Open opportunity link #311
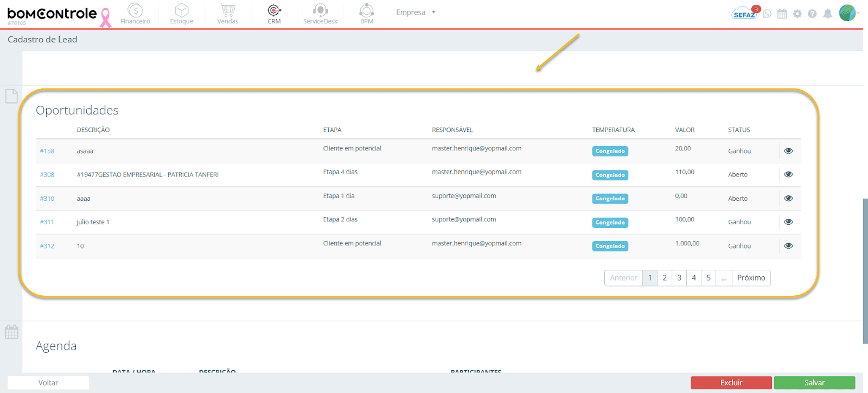The width and height of the screenshot is (868, 393). [x=47, y=221]
